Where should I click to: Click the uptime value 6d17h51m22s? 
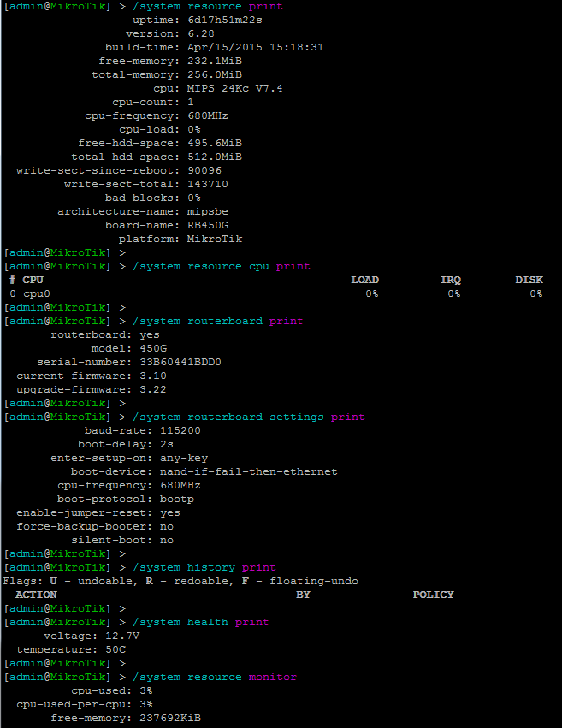tap(225, 20)
